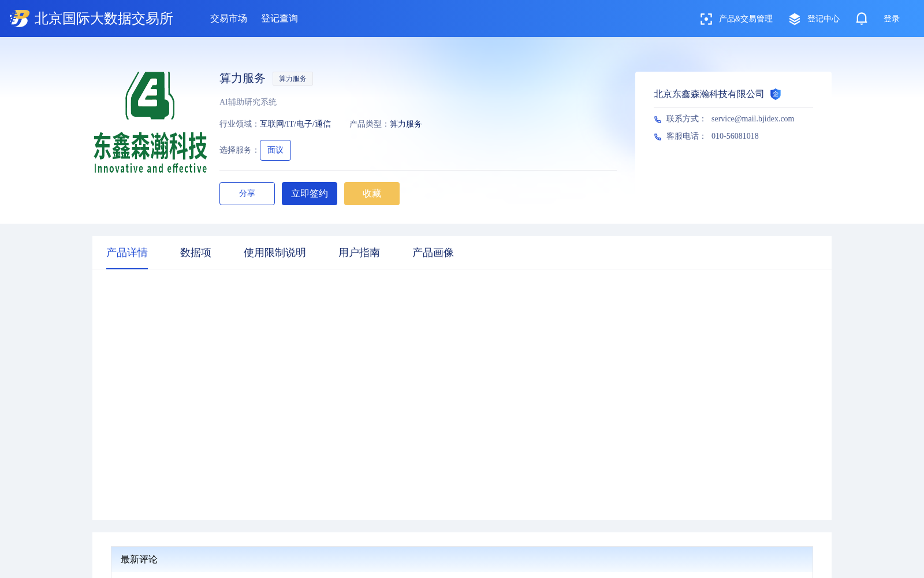Click the 收藏 favorite button
The image size is (924, 578).
pos(372,194)
